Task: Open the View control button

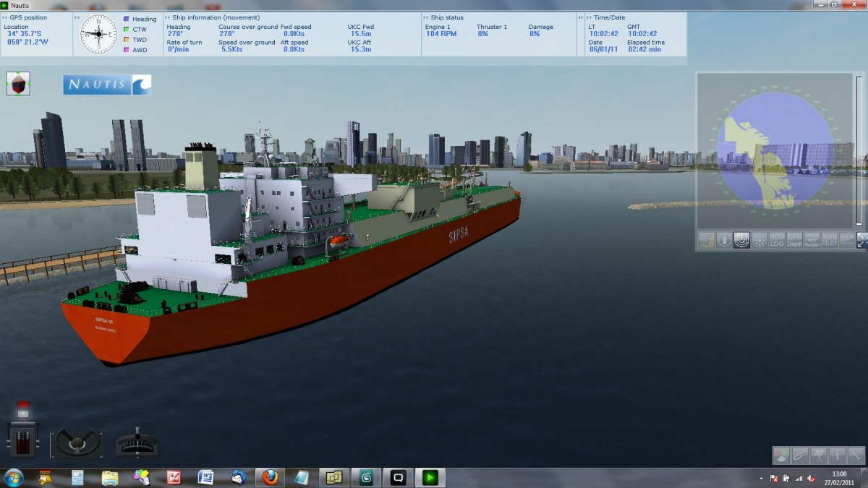Action: pyautogui.click(x=846, y=241)
